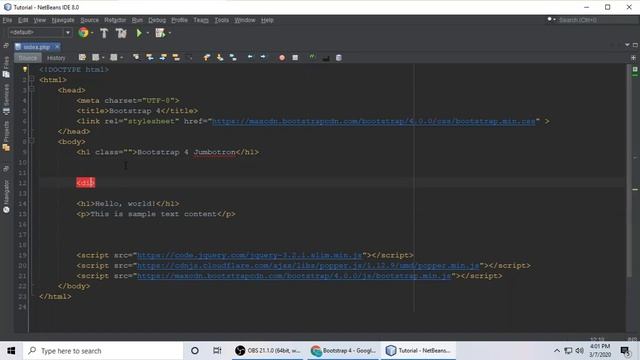Switch to the Source view

pyautogui.click(x=28, y=58)
